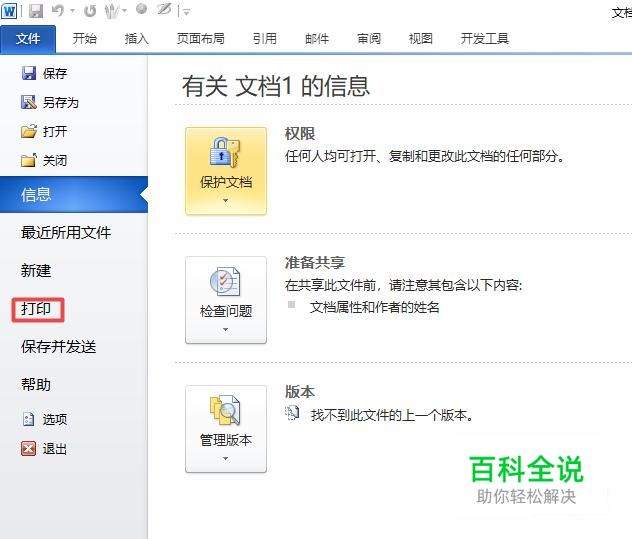Choose 关闭 in the File menu
Screen dimensions: 632x539
click(55, 161)
